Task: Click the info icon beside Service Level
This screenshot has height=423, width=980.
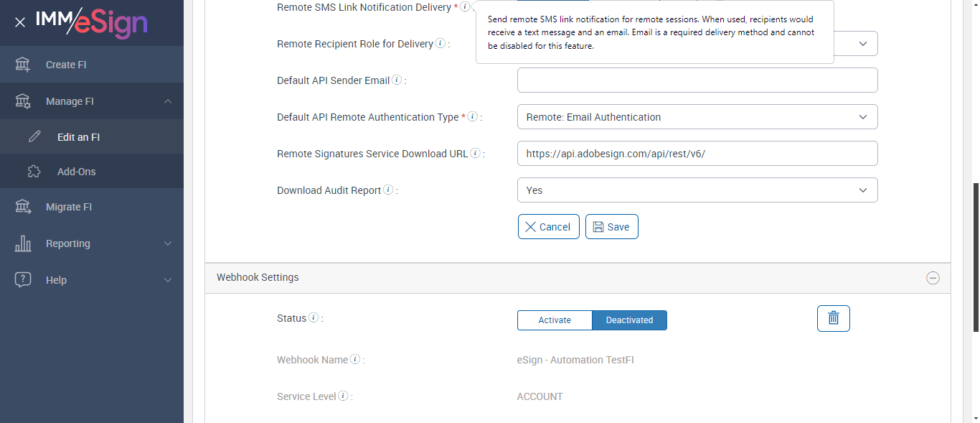Action: (x=343, y=396)
